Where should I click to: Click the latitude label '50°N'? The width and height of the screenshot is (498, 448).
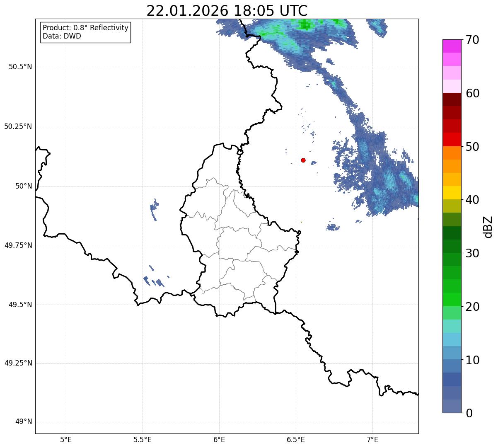[24, 186]
